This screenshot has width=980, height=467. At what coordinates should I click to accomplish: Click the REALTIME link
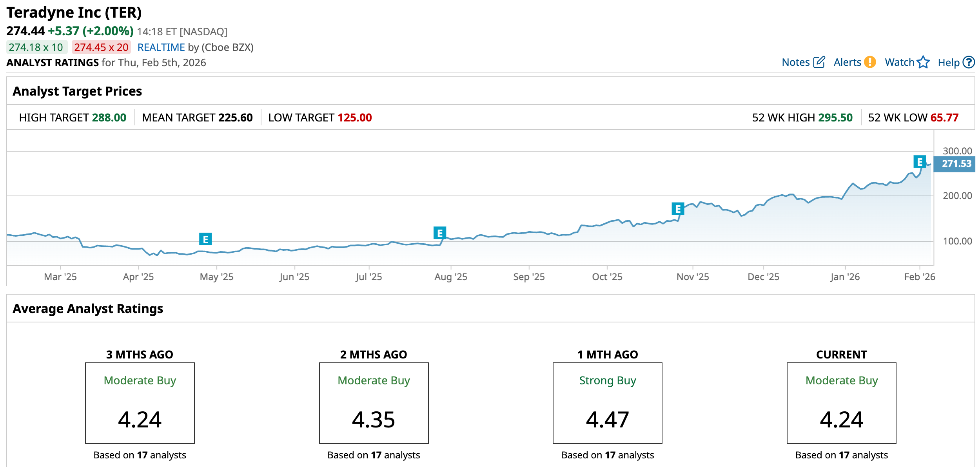[161, 47]
